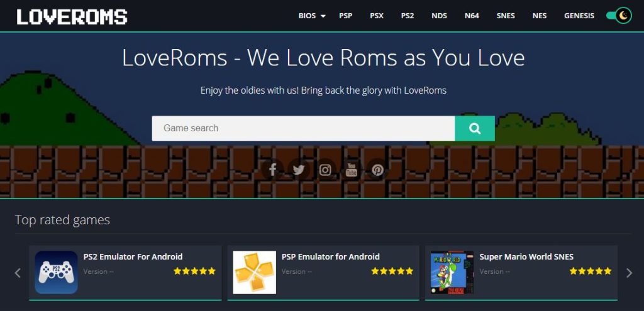Screen dimensions: 644x311
Task: Open the Twitter social icon
Action: 299,170
